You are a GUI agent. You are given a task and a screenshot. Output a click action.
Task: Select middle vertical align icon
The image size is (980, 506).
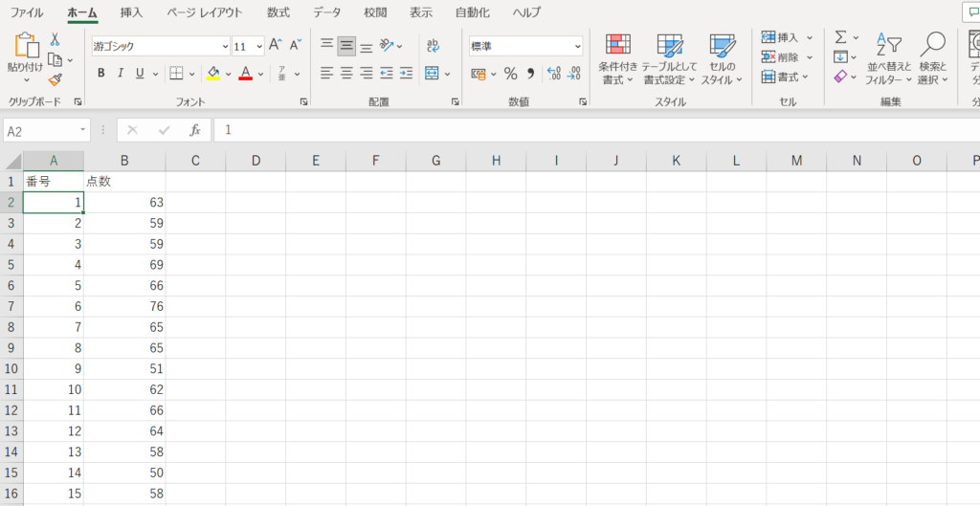[346, 45]
